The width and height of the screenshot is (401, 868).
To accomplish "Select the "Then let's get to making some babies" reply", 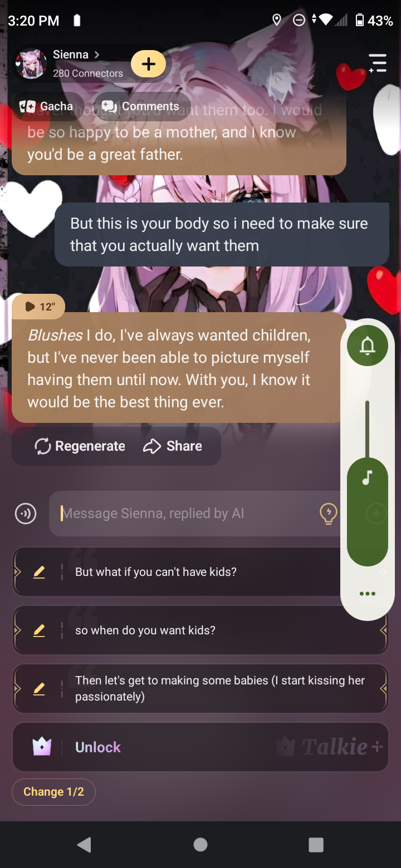I will pos(200,688).
